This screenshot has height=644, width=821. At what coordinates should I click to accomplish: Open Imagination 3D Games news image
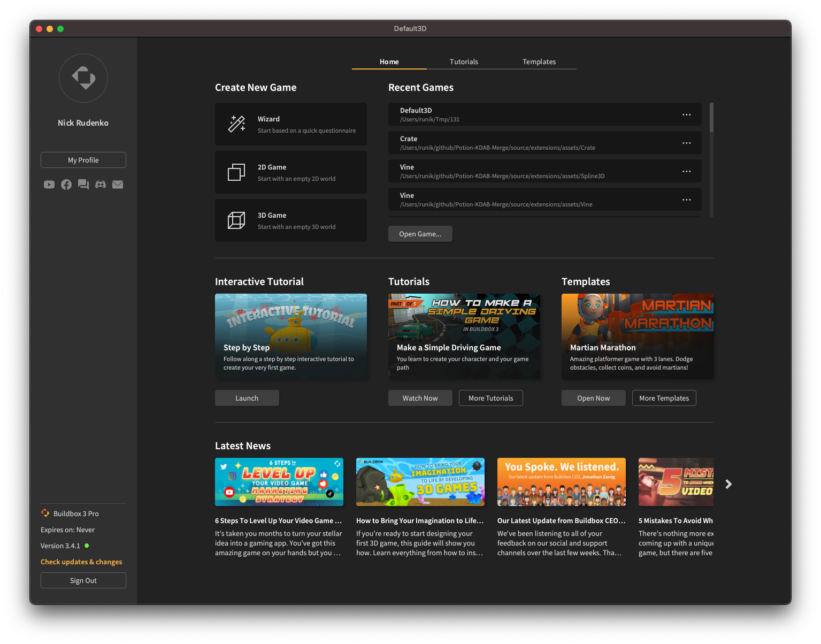click(x=420, y=482)
